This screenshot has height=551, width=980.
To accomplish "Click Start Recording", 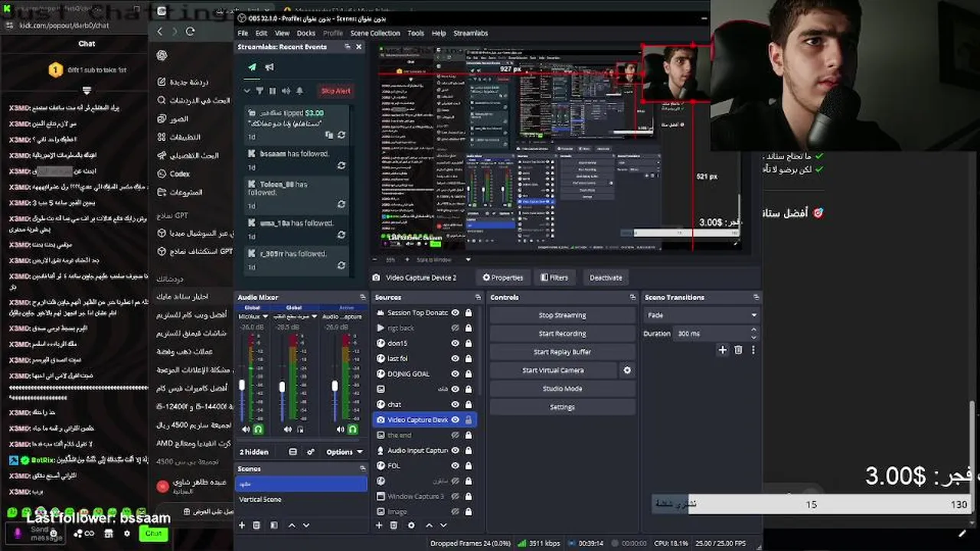I will click(562, 334).
